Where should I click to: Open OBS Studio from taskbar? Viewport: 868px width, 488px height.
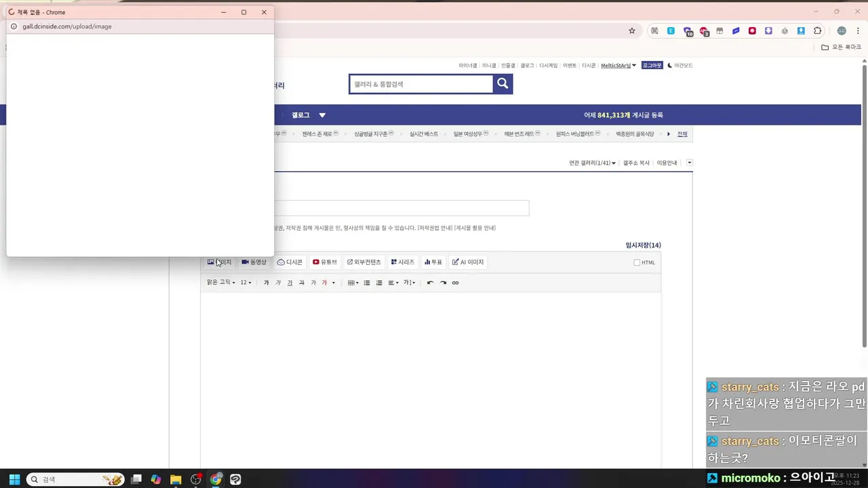click(196, 479)
